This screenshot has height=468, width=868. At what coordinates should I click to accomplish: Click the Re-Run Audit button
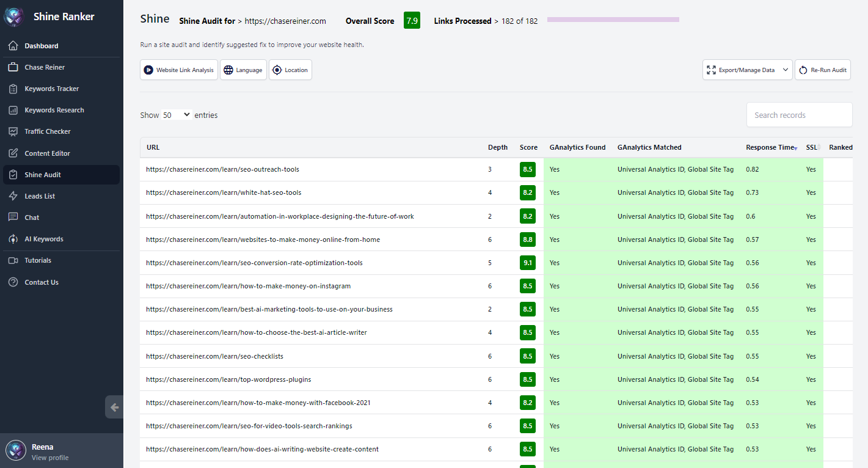pos(823,70)
